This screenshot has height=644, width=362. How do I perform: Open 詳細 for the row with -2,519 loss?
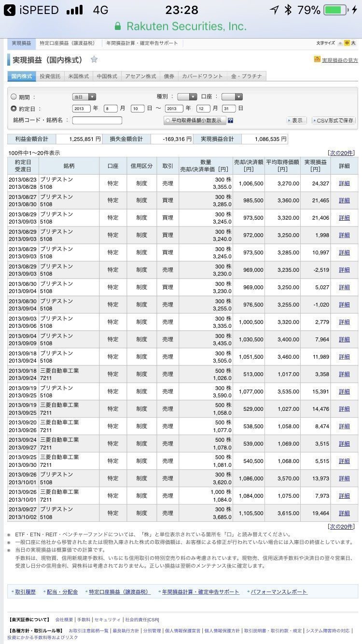(x=344, y=270)
